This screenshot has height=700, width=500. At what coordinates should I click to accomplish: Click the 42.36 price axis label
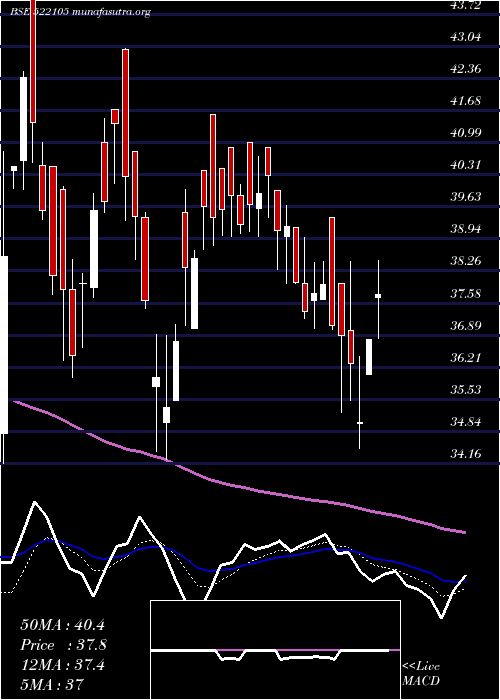pyautogui.click(x=466, y=69)
